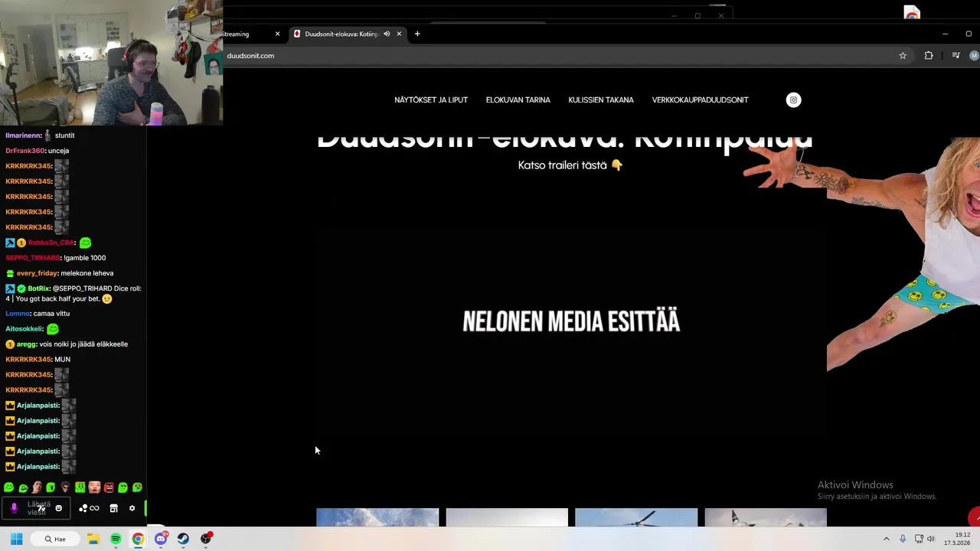Click username every_friday in chat
This screenshot has width=980, height=551.
click(37, 273)
